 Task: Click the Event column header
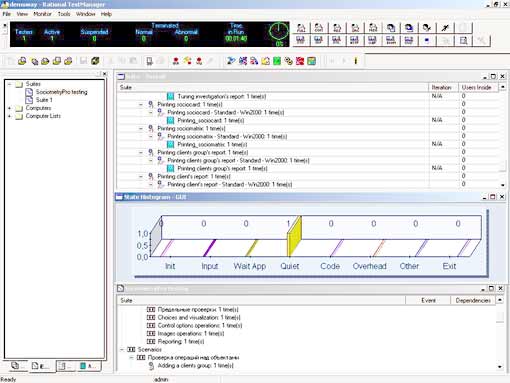click(428, 300)
